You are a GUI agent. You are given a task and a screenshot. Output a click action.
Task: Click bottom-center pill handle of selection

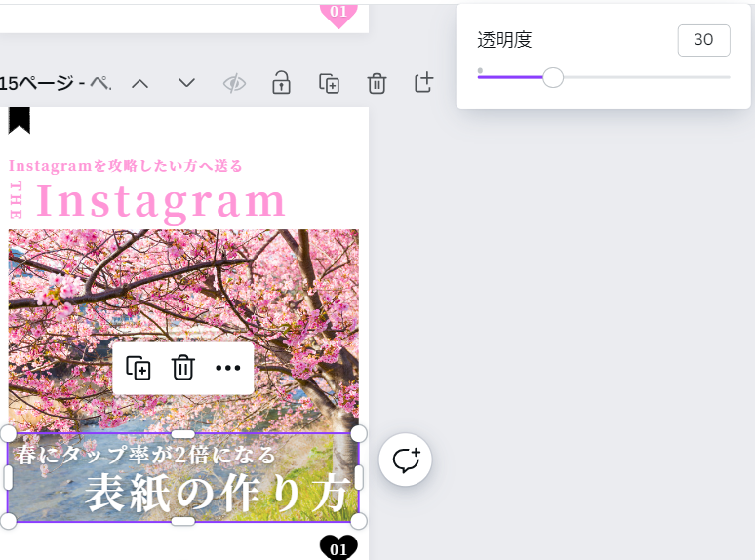183,521
